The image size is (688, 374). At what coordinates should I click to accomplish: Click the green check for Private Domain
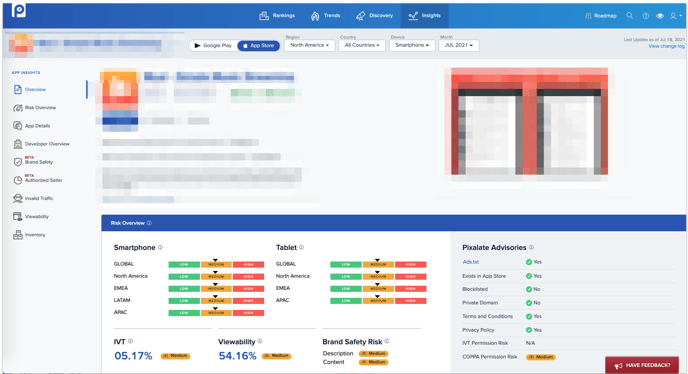529,303
